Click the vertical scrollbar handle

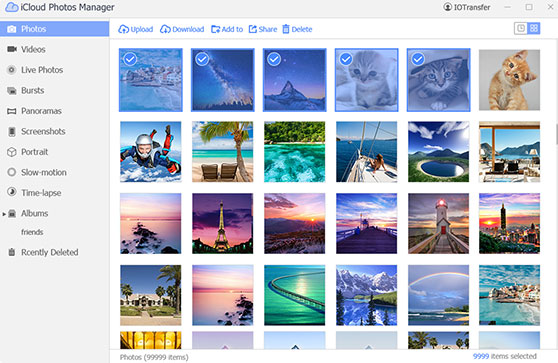tap(556, 134)
